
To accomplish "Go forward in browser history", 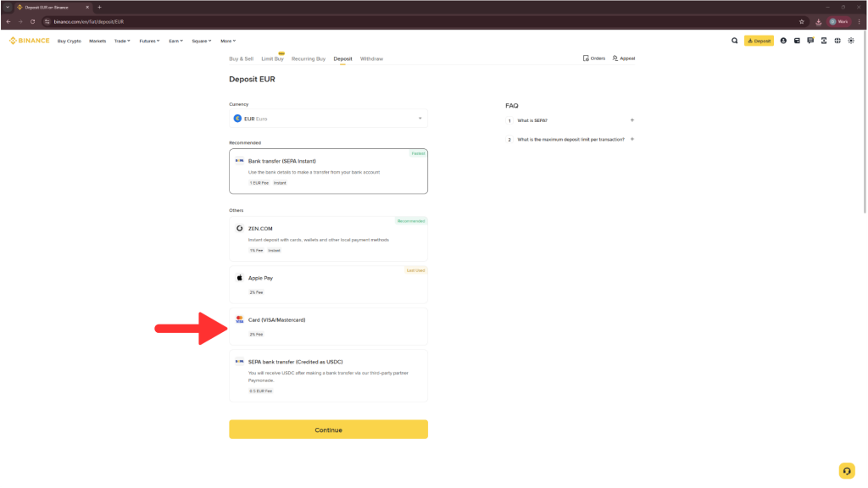I will click(x=20, y=21).
